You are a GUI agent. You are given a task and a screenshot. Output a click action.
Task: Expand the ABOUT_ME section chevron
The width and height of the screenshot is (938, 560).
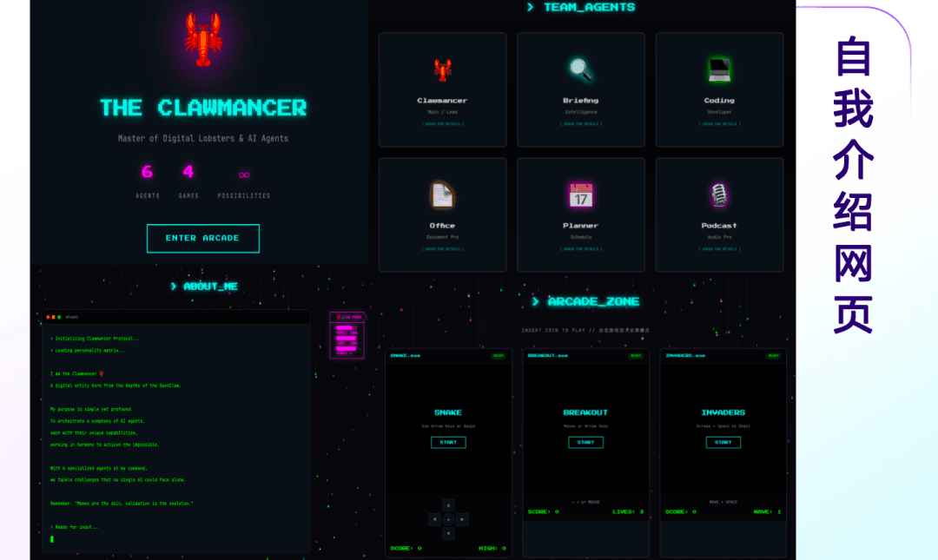(174, 287)
